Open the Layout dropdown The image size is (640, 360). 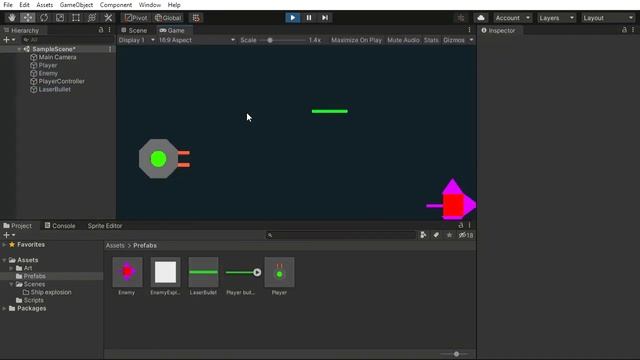point(608,18)
